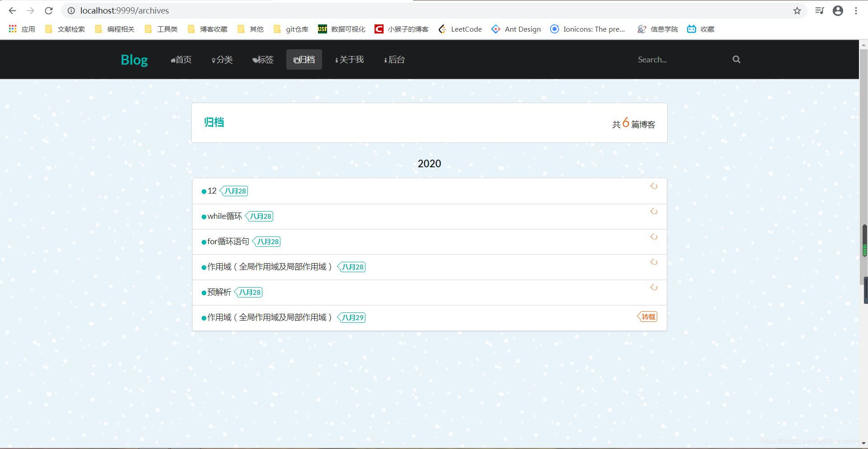This screenshot has width=868, height=449.
Task: Reload the page with the refresh icon
Action: (x=49, y=10)
